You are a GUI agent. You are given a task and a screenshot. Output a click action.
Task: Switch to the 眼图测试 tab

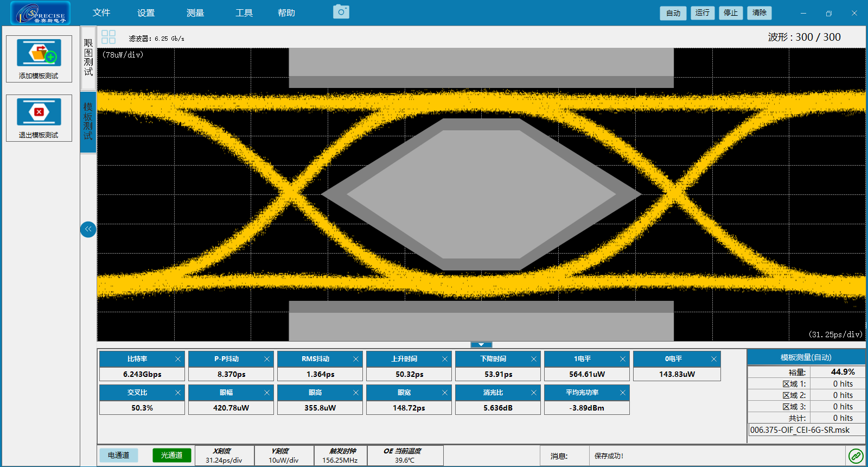pyautogui.click(x=88, y=58)
